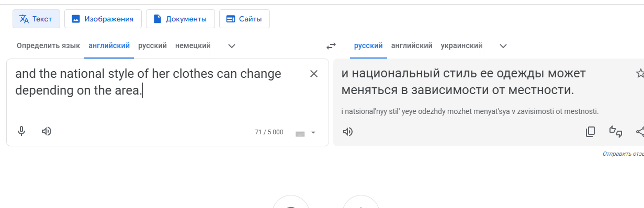This screenshot has width=644, height=208.
Task: Switch target language to украинский
Action: coord(461,45)
